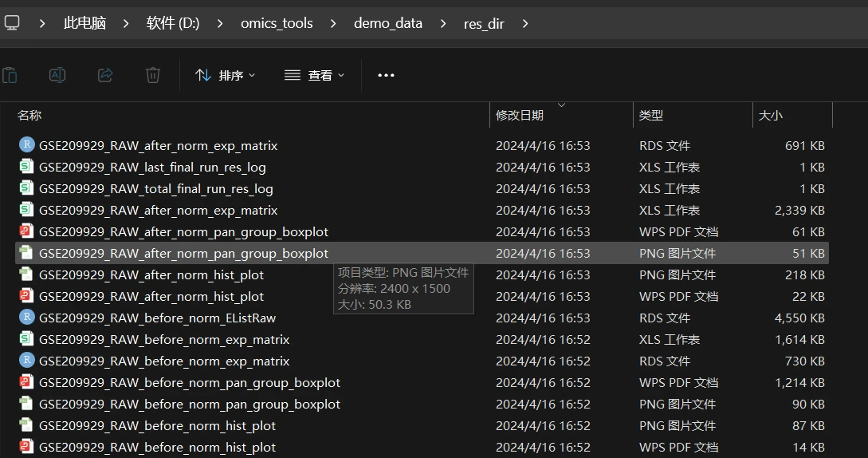Navigate to demo_data in the breadcrumb
Screen dimensions: 868x458
coord(388,23)
